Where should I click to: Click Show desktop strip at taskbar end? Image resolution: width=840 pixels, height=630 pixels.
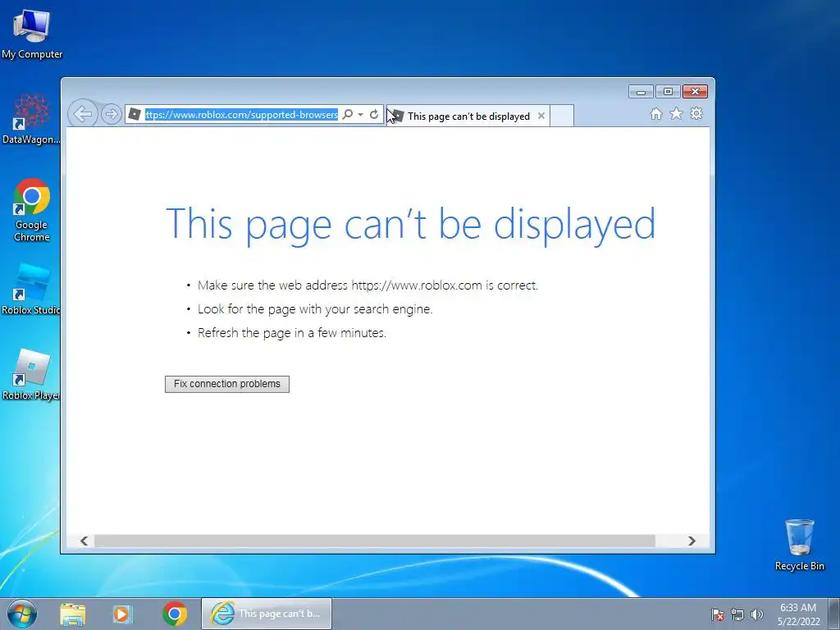click(833, 614)
